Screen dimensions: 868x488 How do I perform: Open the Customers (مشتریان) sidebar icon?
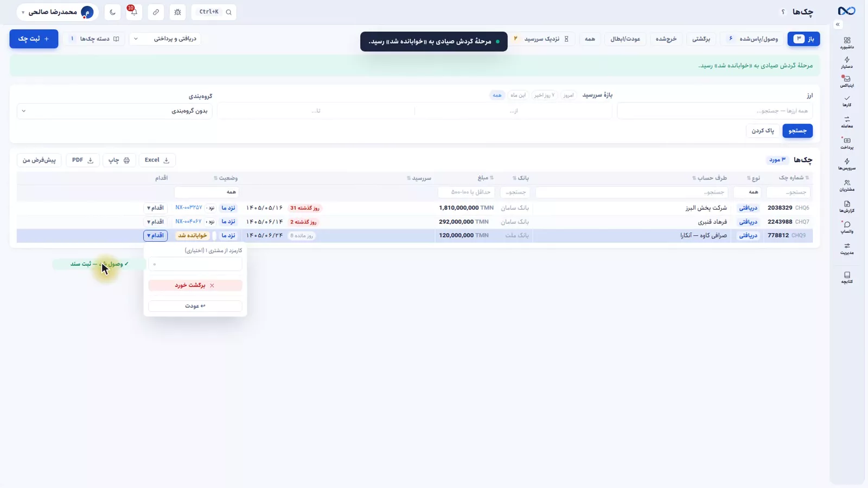point(847,185)
